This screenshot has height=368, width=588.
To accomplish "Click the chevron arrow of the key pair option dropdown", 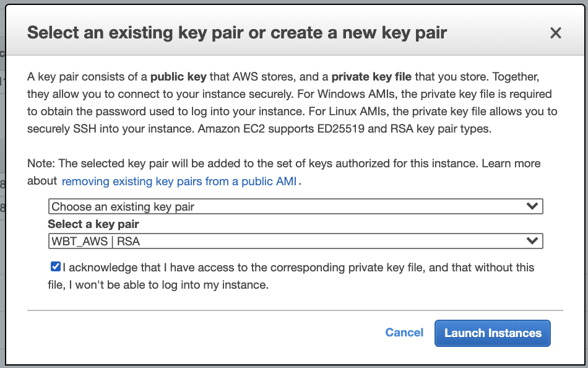I will coord(531,206).
